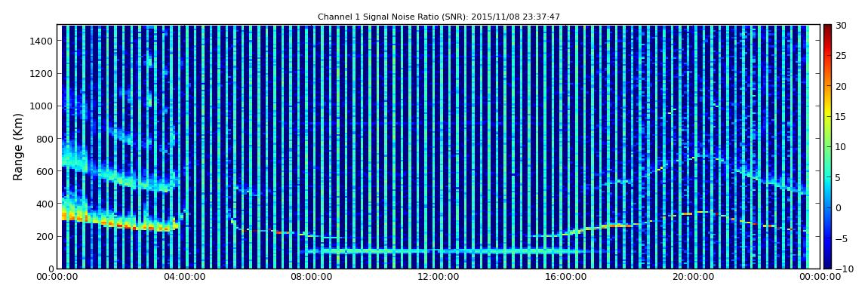This screenshot has height=307, width=868.
Task: Click the 12:00:00 time axis label
Action: 439,278
